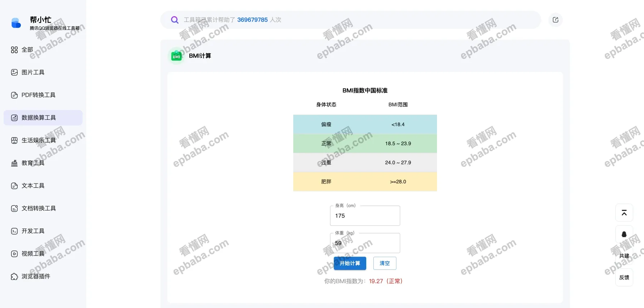The height and width of the screenshot is (308, 644).
Task: Select PDF转换工具 menu item
Action: [43, 95]
